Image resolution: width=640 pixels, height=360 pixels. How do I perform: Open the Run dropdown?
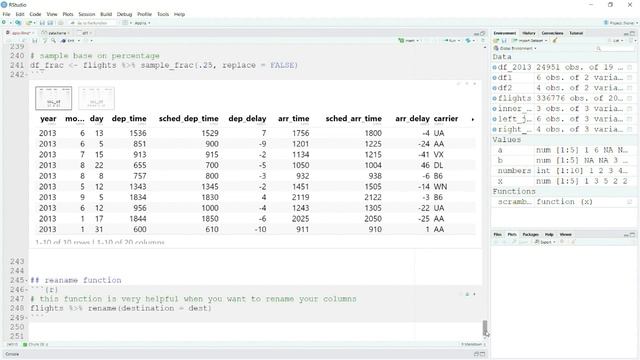(452, 41)
